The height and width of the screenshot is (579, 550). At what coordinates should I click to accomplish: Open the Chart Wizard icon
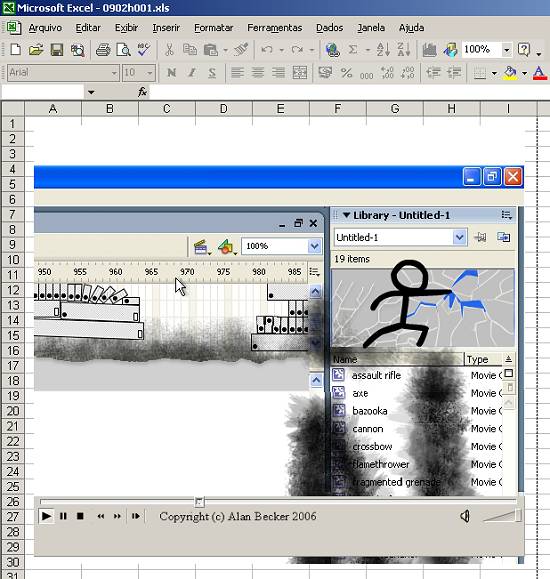pyautogui.click(x=429, y=49)
